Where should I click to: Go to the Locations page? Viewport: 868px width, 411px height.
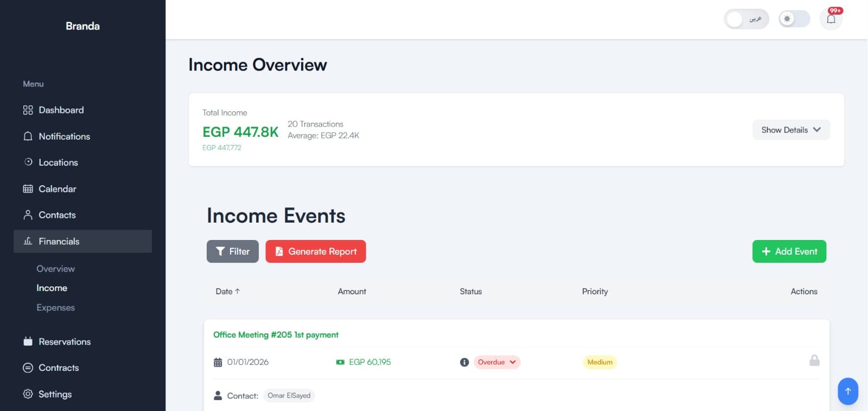coord(82,162)
